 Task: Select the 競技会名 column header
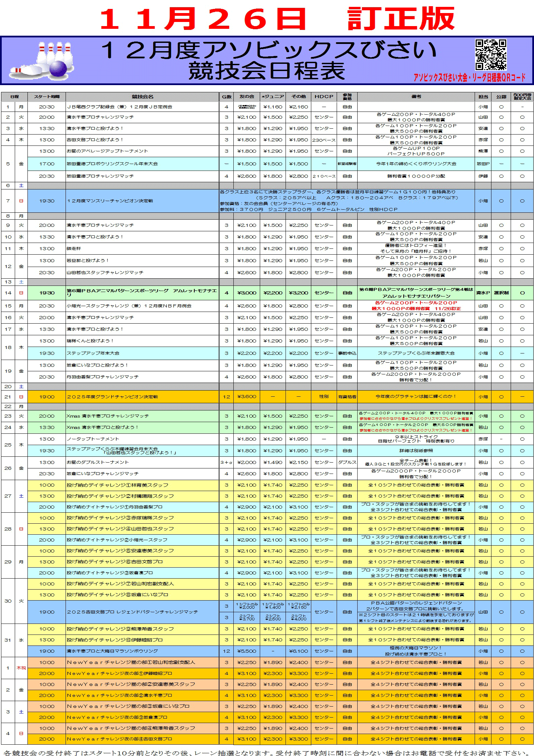pyautogui.click(x=142, y=97)
